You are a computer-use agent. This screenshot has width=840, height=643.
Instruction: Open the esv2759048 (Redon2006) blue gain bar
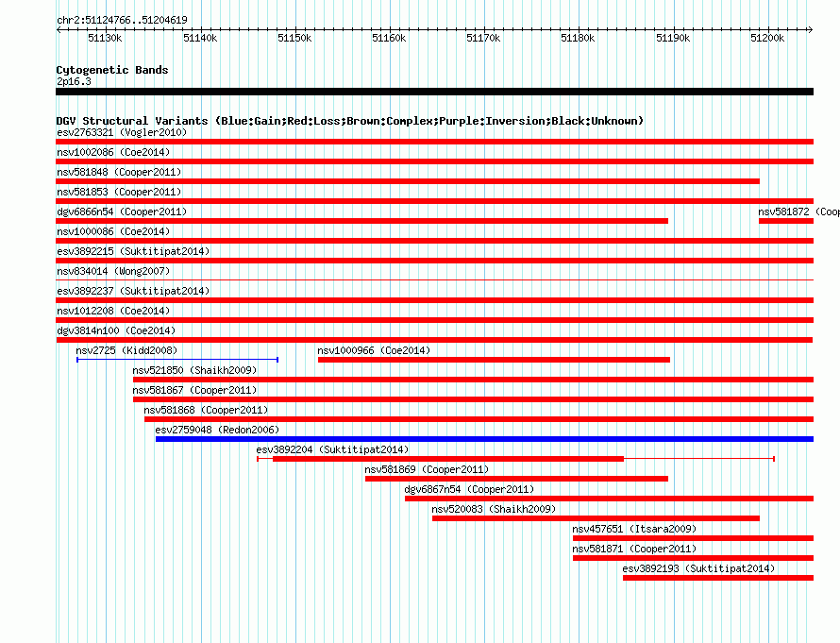coord(484,439)
